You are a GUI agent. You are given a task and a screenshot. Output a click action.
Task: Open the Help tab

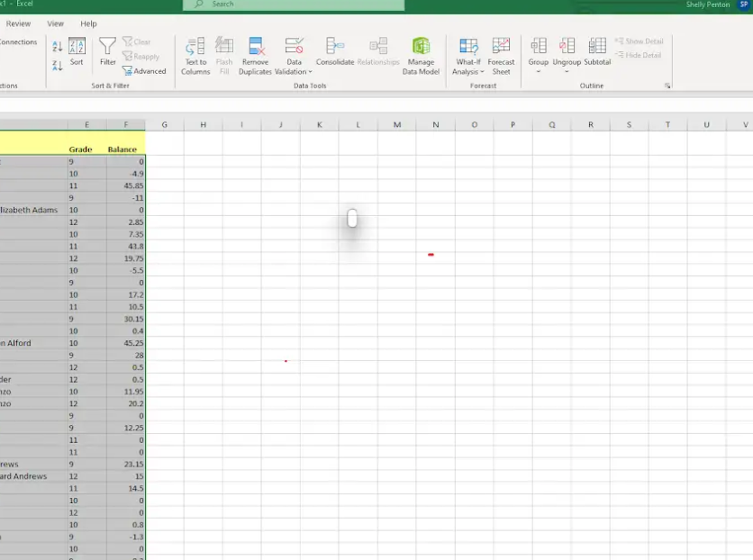(x=87, y=23)
